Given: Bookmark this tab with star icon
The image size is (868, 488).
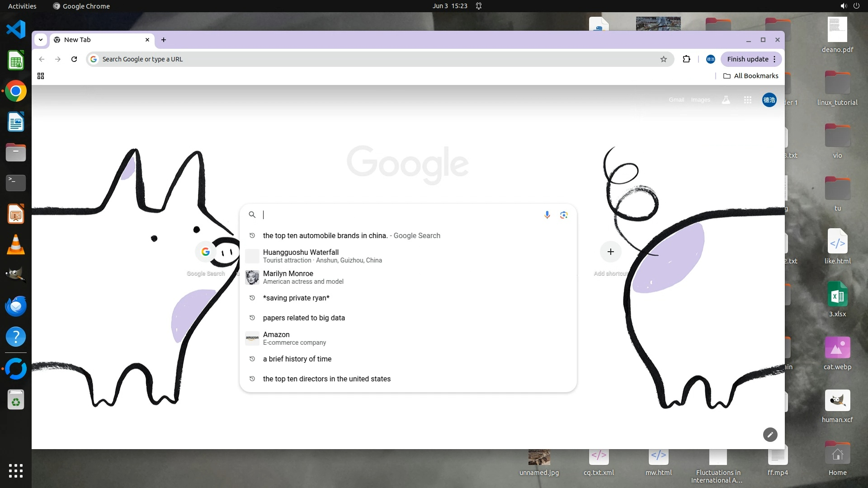Looking at the screenshot, I should 664,59.
